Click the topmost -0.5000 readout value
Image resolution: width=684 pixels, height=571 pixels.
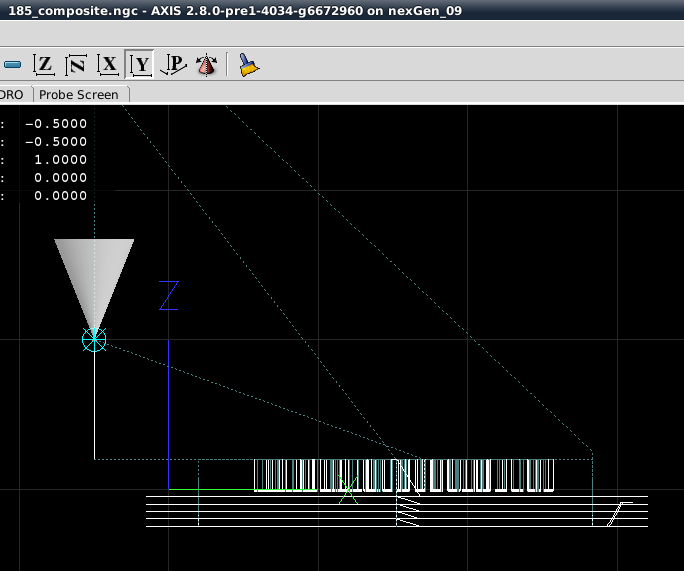click(57, 123)
